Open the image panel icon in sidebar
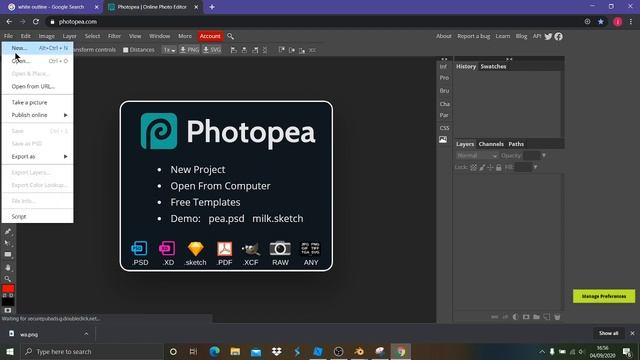 point(443,140)
